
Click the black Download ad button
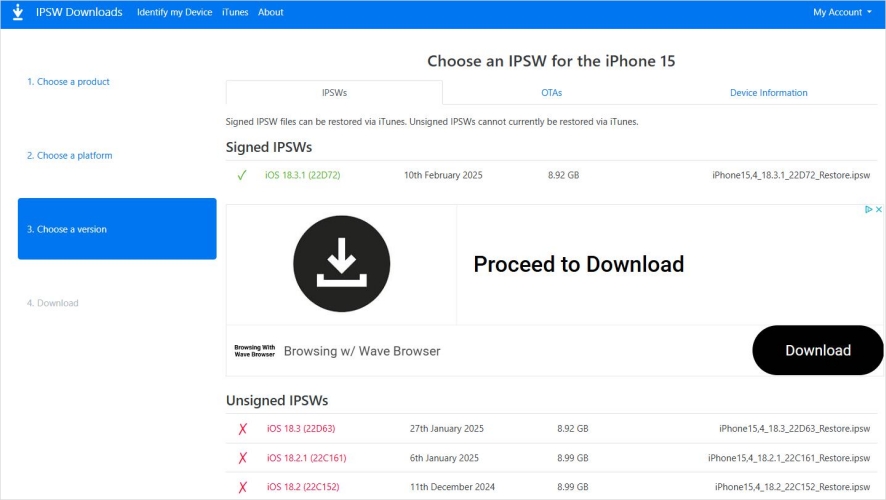point(817,350)
